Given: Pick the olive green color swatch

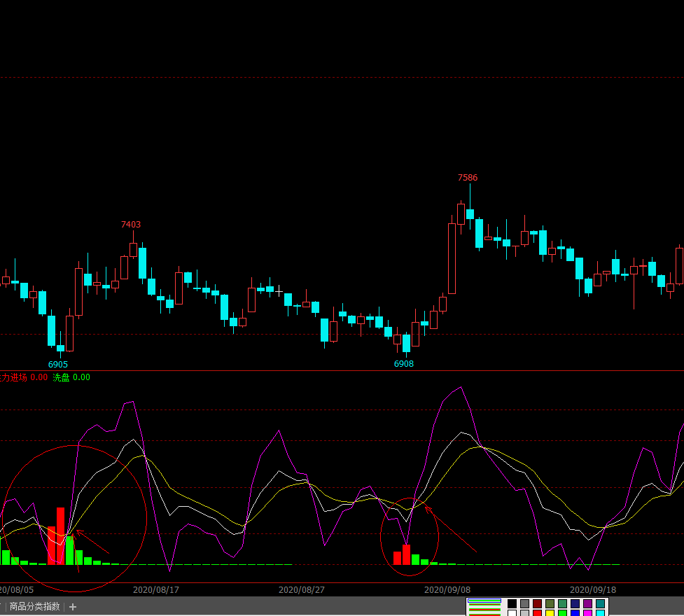Looking at the screenshot, I should tap(550, 603).
